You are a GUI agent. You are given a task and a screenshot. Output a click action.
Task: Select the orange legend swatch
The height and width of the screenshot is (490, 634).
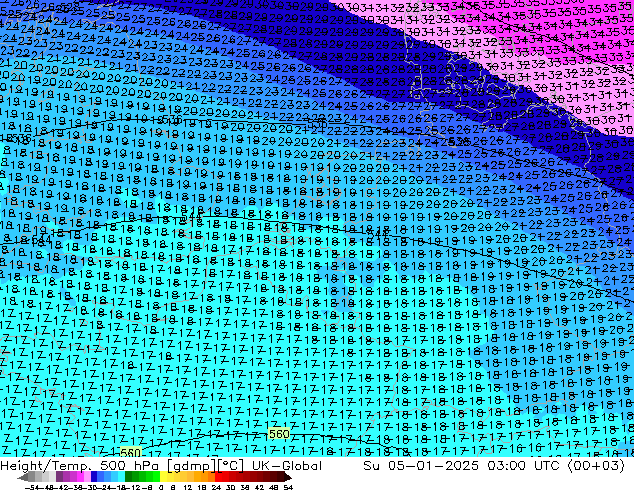(x=204, y=476)
